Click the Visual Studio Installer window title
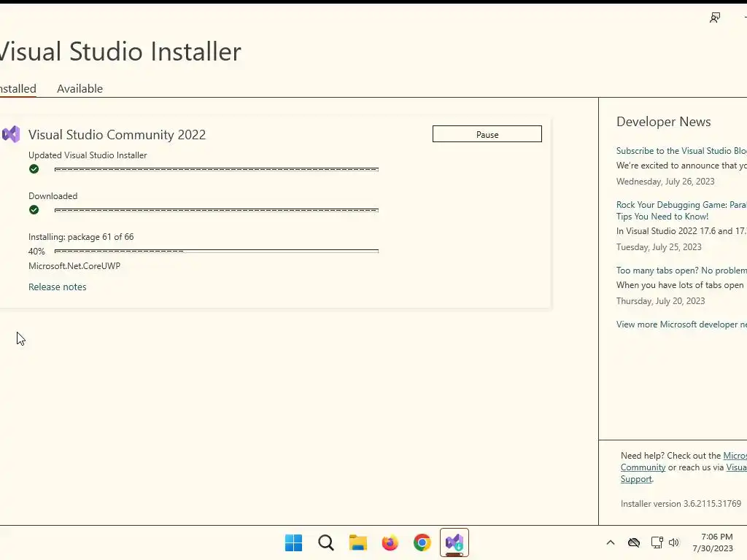The height and width of the screenshot is (560, 747). click(x=120, y=52)
